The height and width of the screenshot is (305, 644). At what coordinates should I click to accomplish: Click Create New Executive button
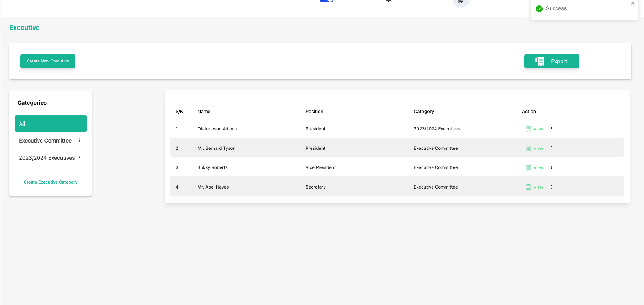48,61
